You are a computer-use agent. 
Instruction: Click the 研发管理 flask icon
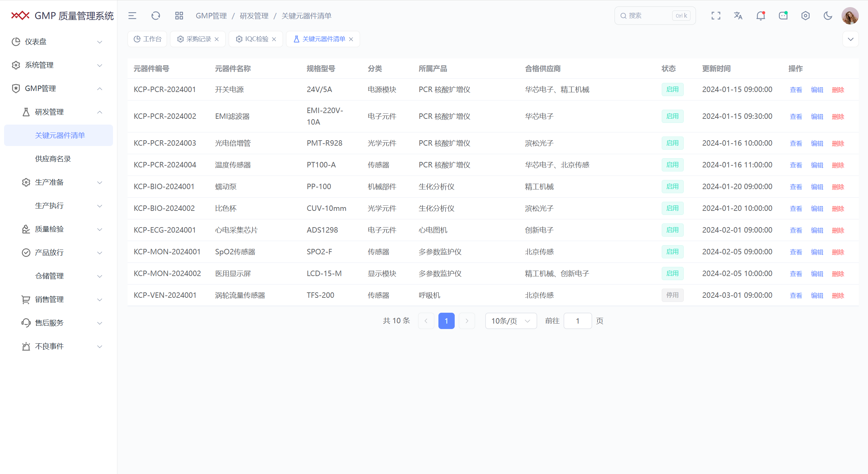[26, 112]
